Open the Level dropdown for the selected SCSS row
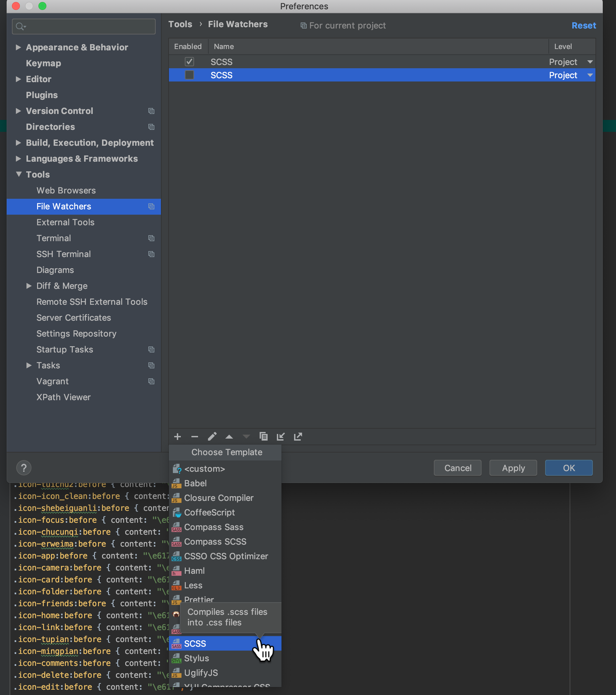Screen dimensions: 616x695 point(590,75)
